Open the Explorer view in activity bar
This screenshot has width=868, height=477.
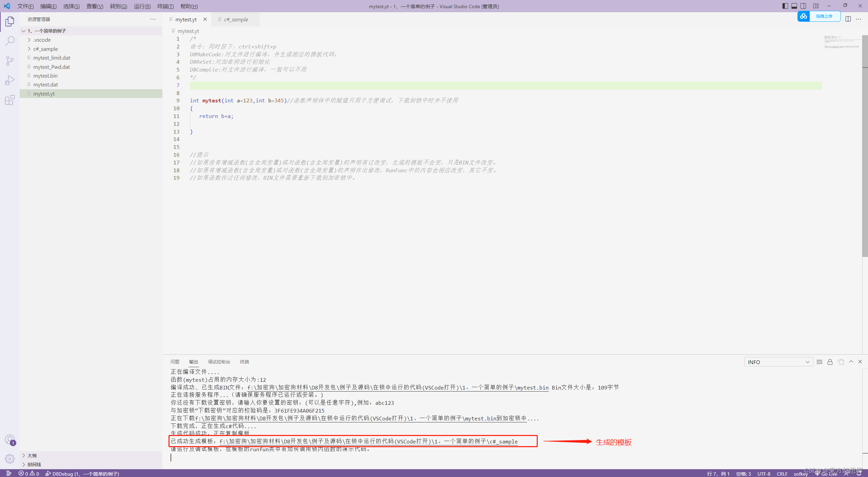point(10,22)
